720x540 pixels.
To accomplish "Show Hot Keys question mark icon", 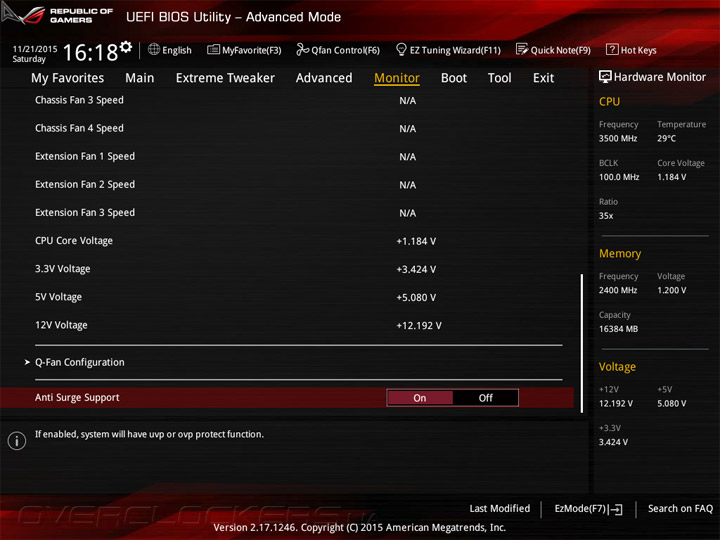I will [612, 49].
